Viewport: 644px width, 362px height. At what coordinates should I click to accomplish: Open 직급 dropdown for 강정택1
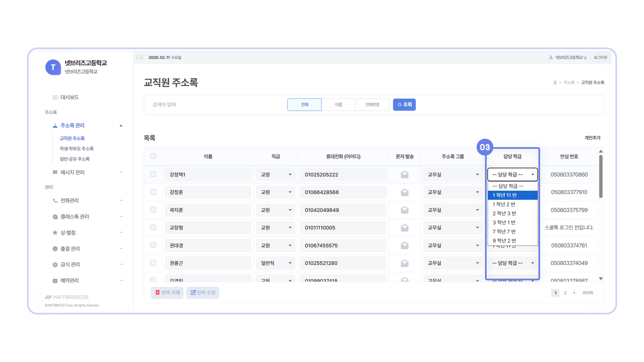[275, 174]
